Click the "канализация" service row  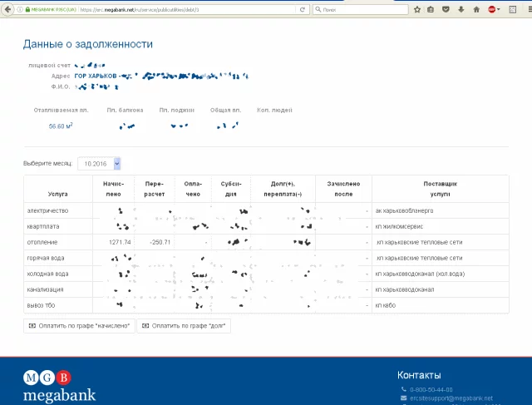266,289
